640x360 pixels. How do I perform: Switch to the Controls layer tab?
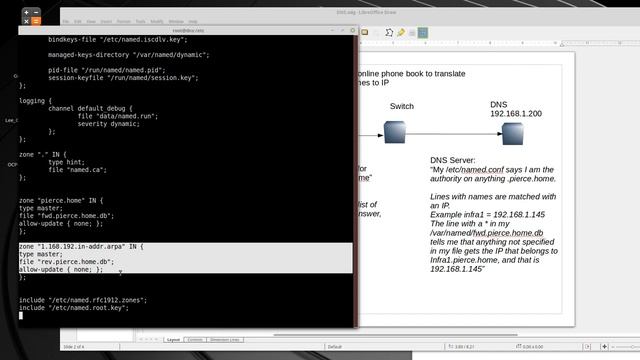coord(195,340)
